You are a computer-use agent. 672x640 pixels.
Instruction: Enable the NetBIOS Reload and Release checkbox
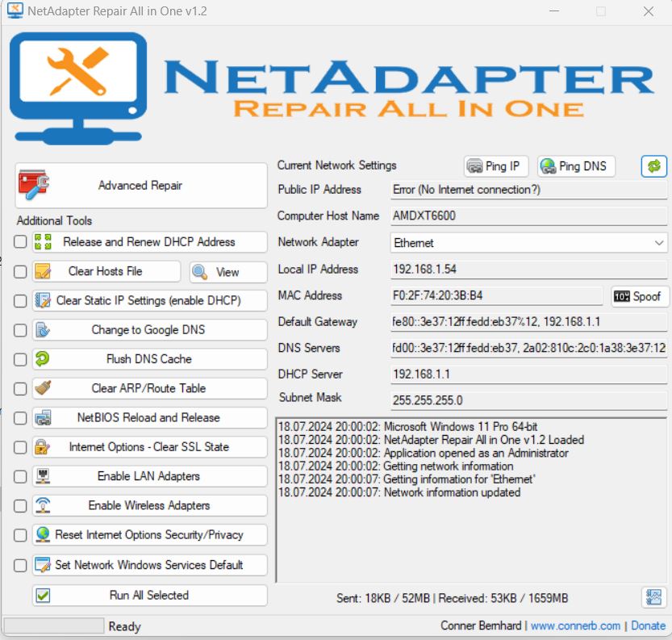coord(20,418)
